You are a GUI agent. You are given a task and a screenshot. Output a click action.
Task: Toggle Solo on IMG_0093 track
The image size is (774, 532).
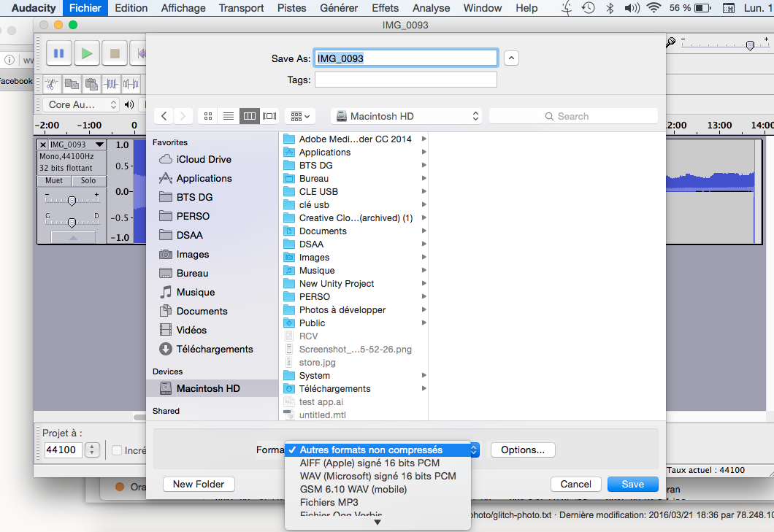[x=88, y=181]
